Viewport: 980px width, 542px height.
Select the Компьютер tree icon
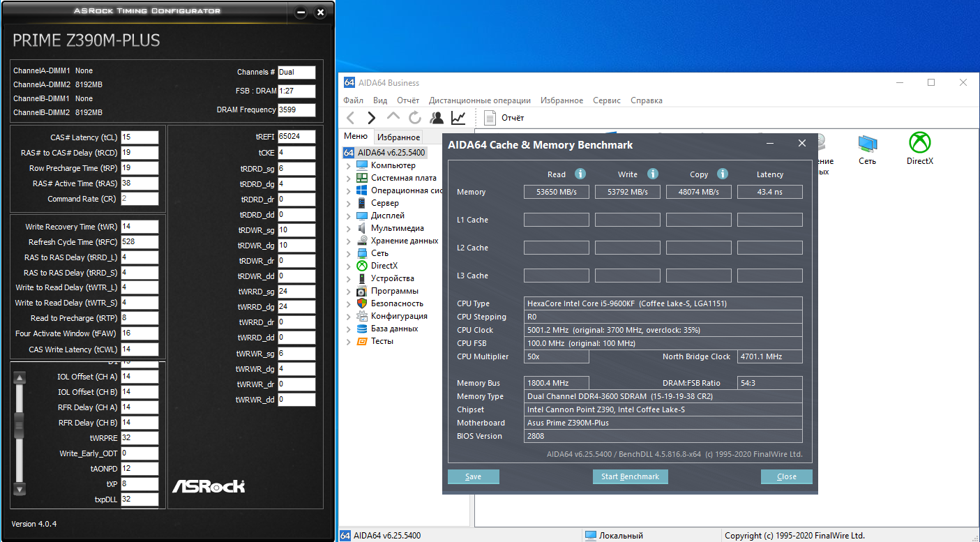361,165
